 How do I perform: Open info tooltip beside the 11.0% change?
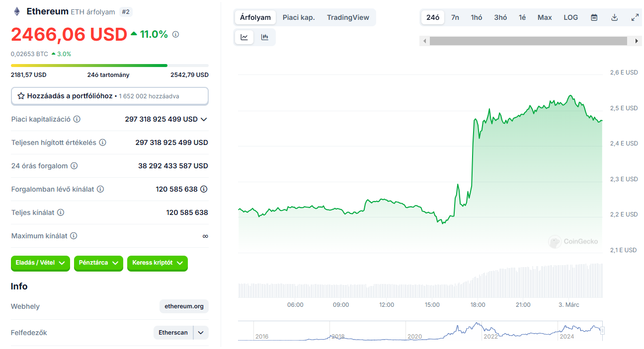point(175,34)
